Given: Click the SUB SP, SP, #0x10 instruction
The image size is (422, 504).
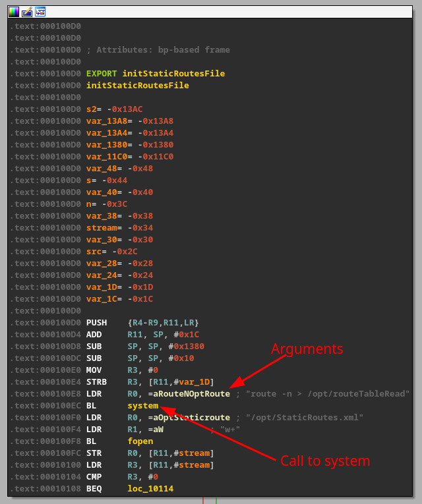Looking at the screenshot, I should pyautogui.click(x=140, y=358).
